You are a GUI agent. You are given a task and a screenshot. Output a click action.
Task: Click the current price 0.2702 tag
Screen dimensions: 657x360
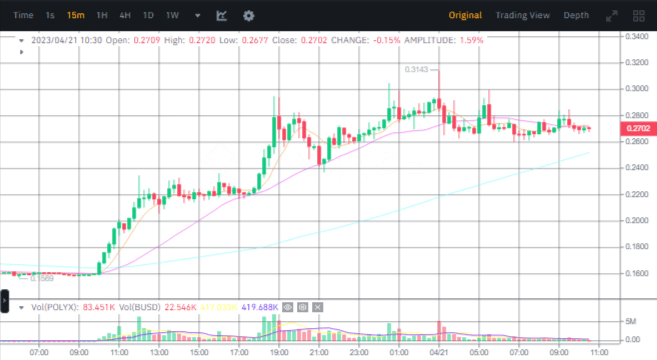point(638,128)
